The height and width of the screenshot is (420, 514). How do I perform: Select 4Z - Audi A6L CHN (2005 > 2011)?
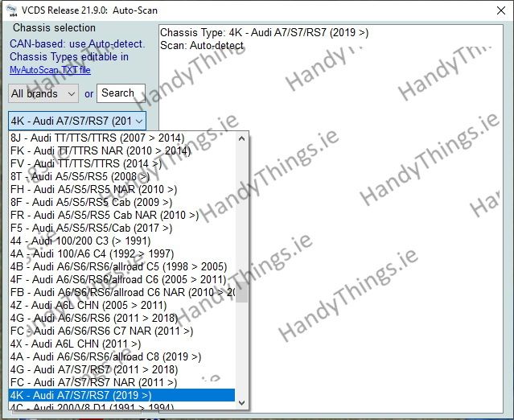[x=122, y=305]
